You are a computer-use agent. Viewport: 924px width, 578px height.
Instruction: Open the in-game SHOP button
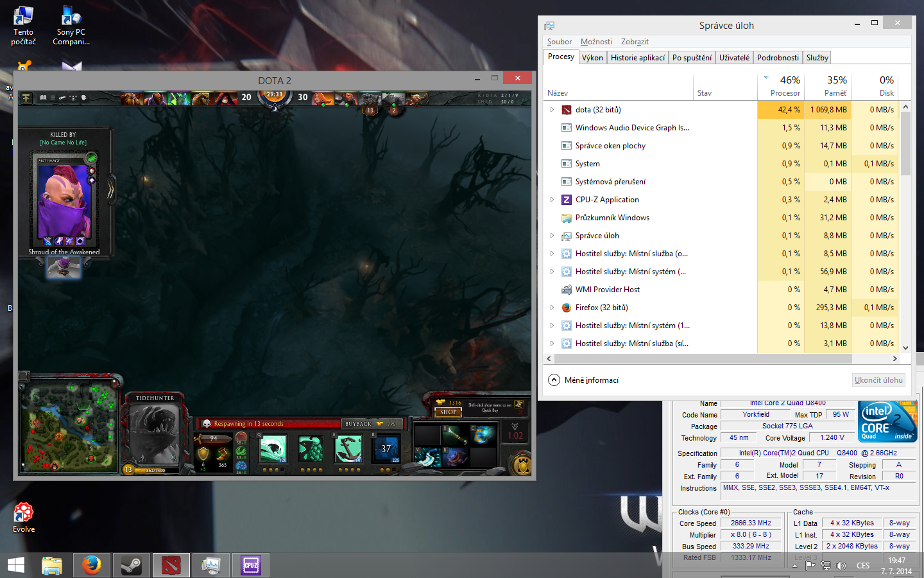point(449,412)
